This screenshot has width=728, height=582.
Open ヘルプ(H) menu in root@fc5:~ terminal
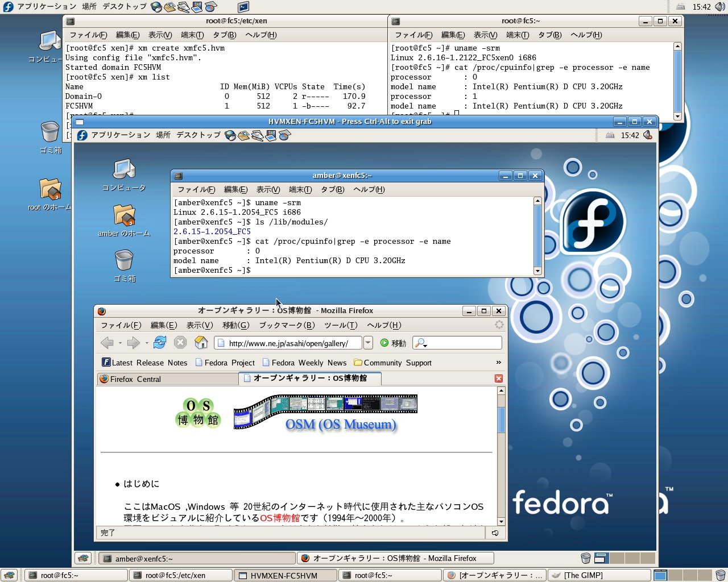(x=586, y=35)
